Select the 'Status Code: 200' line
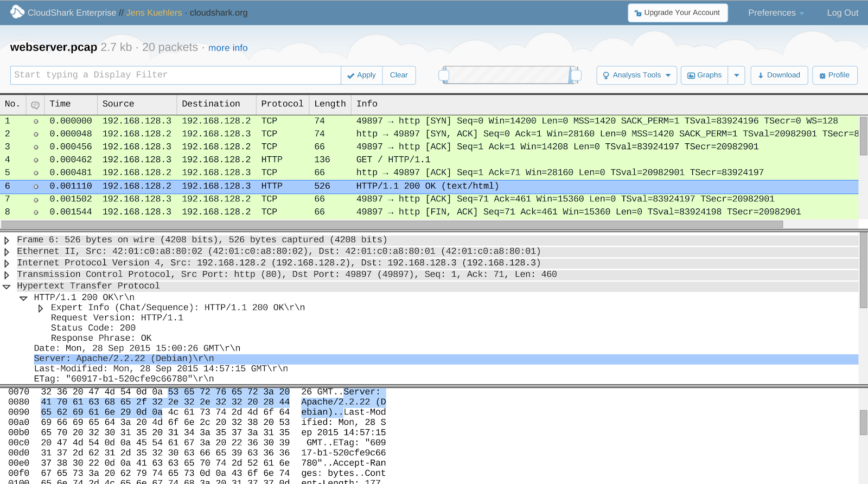868x484 pixels. [x=93, y=328]
